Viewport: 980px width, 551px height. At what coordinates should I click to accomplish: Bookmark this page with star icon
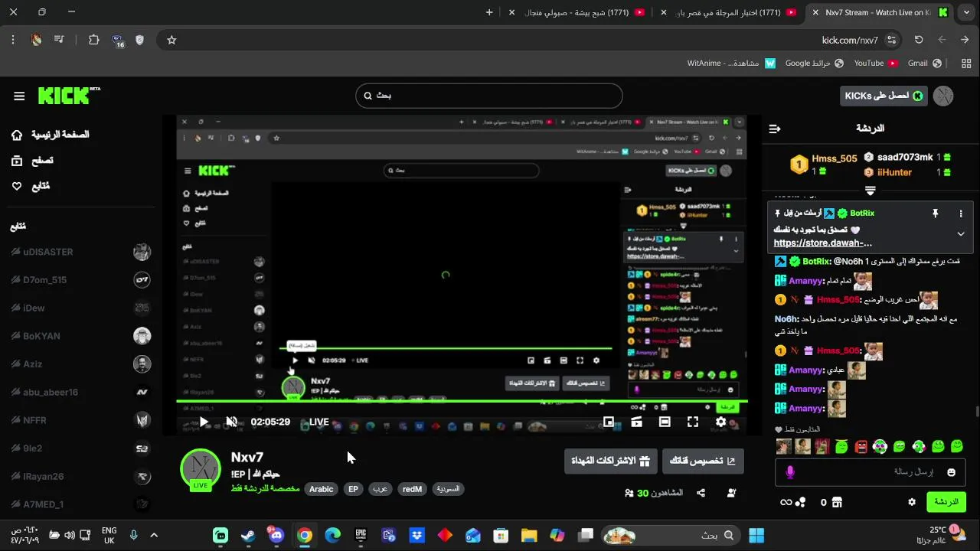click(x=171, y=40)
